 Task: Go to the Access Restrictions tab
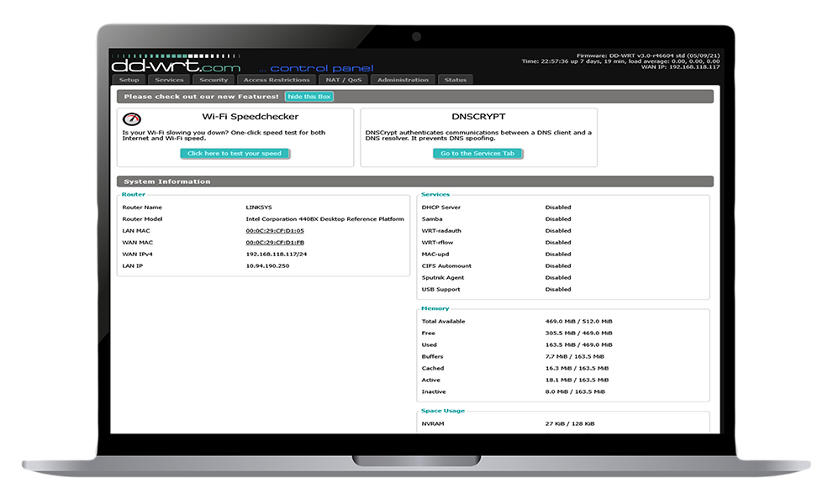[x=277, y=80]
